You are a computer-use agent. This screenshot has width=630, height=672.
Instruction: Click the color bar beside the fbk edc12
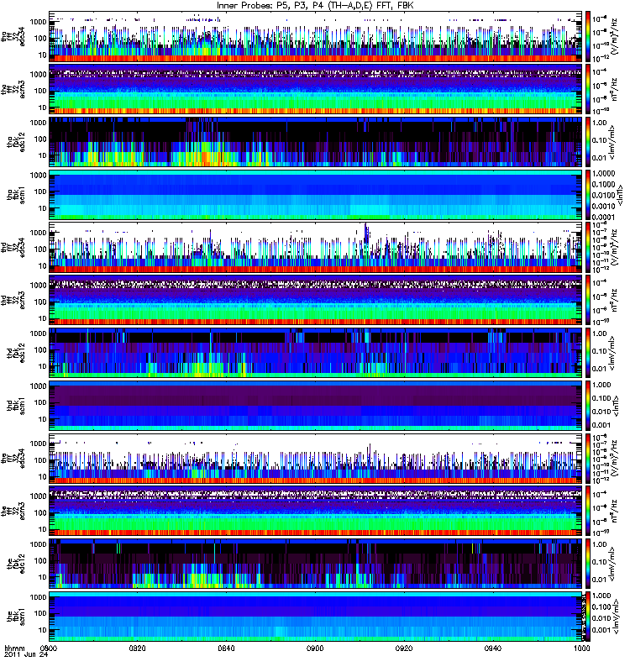pos(588,564)
